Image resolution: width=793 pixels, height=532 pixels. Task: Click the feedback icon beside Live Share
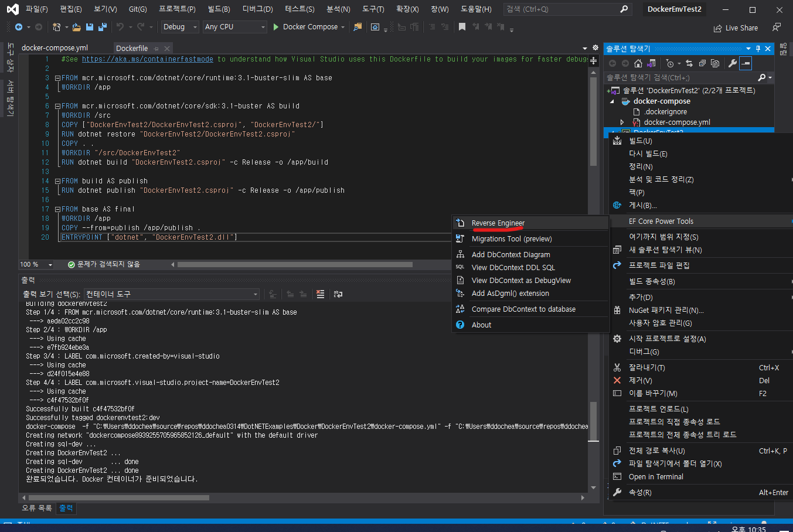point(777,28)
